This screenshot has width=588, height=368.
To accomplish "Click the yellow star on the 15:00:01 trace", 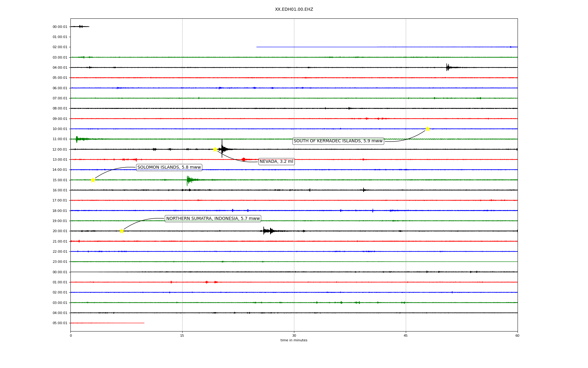I will tap(93, 180).
